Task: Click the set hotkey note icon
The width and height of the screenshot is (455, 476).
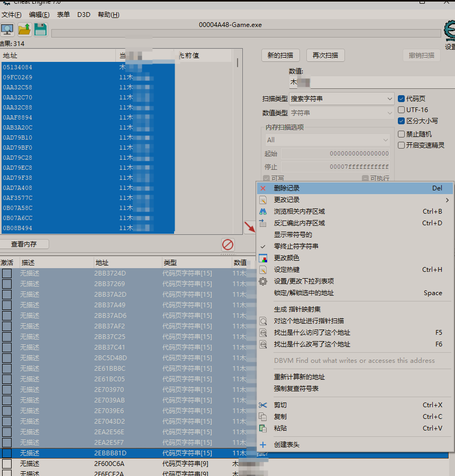Action: point(263,270)
